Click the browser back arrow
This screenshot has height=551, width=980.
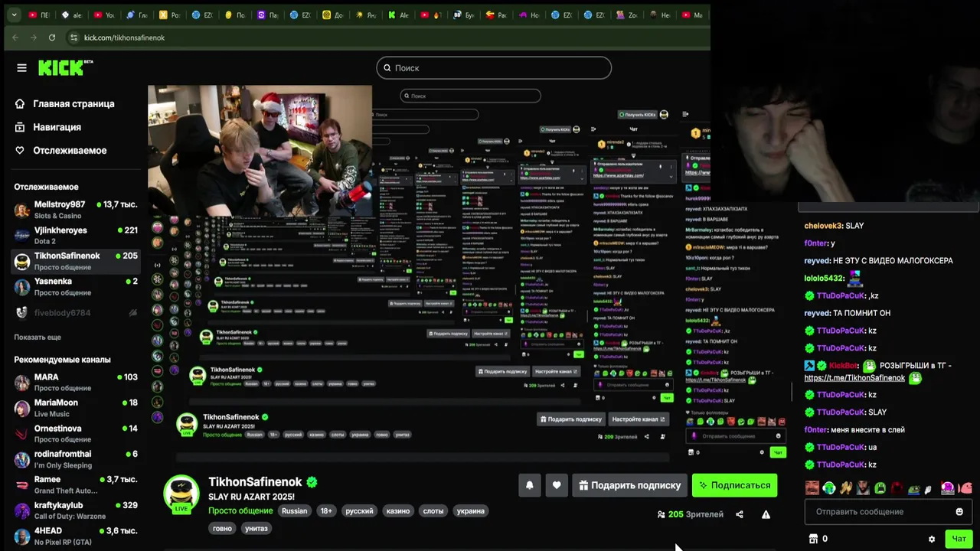pyautogui.click(x=15, y=37)
